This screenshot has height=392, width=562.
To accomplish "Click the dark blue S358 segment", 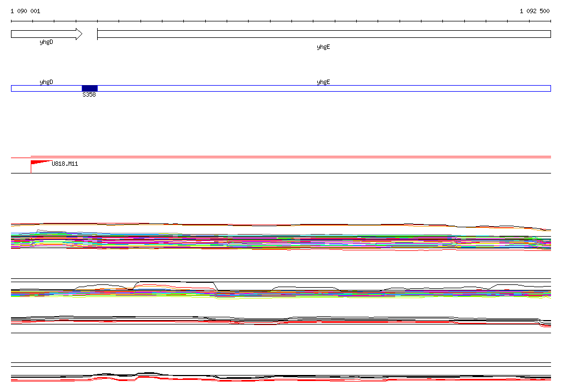I will 89,88.
